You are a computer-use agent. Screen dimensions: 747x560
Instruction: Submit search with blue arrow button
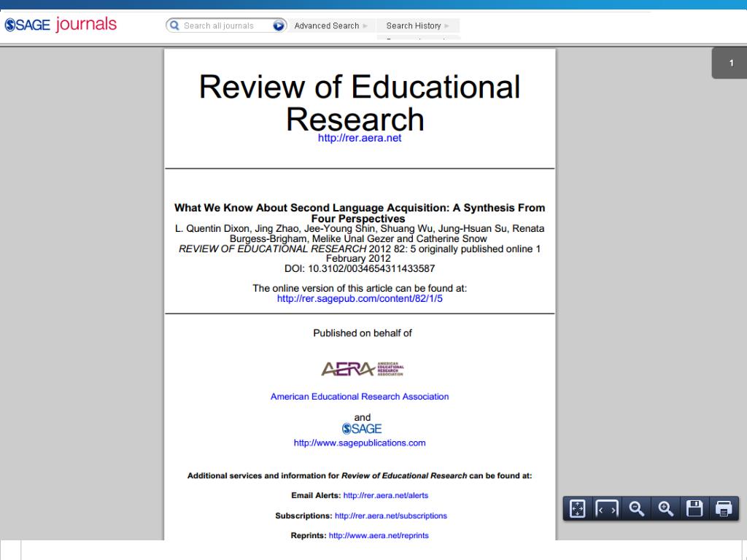click(x=278, y=26)
